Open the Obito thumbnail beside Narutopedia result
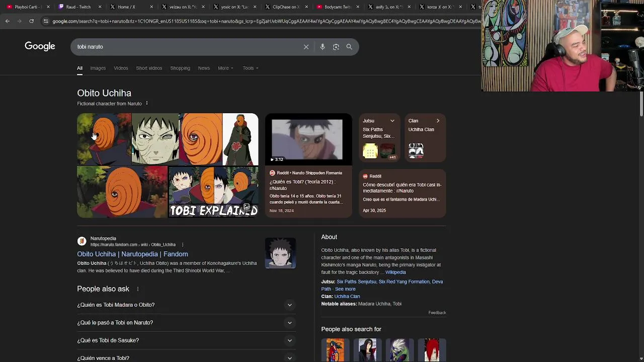644x362 pixels. click(280, 253)
